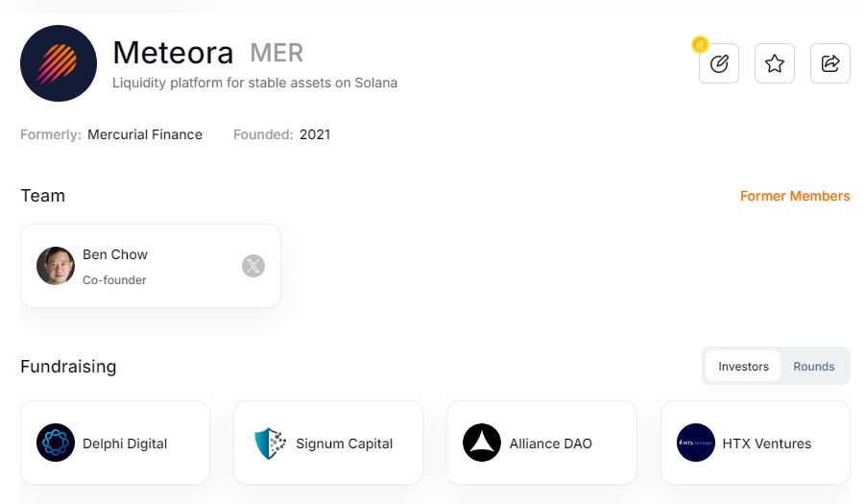Click the Signum Capital shield logo
The image size is (864, 504).
point(270,443)
